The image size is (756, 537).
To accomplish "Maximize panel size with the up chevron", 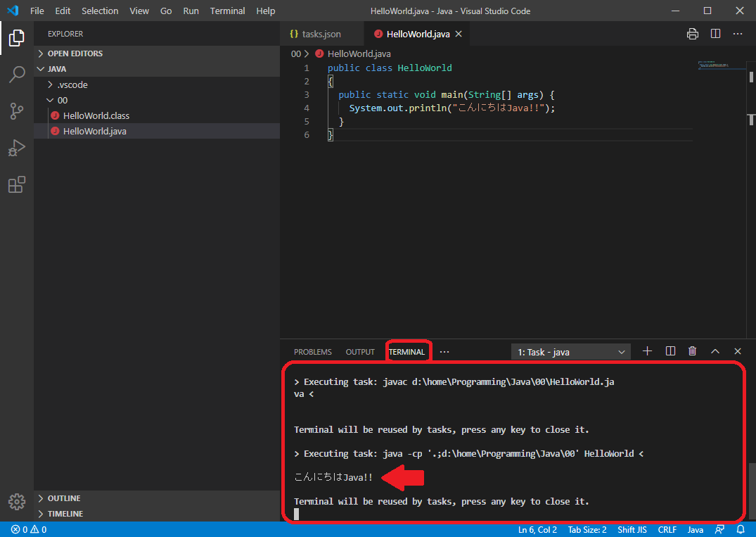I will (x=715, y=351).
